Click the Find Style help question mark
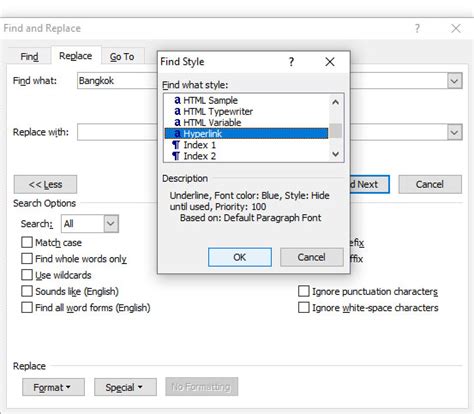The image size is (474, 414). click(x=291, y=62)
